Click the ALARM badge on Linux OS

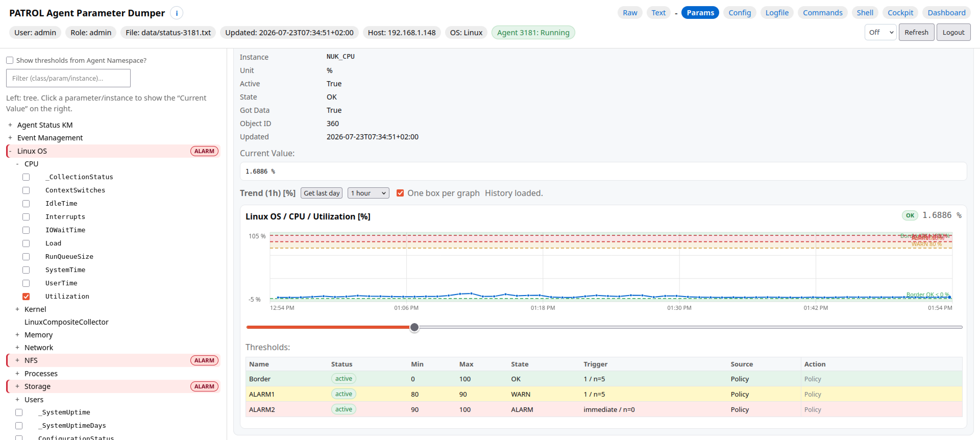pos(204,151)
